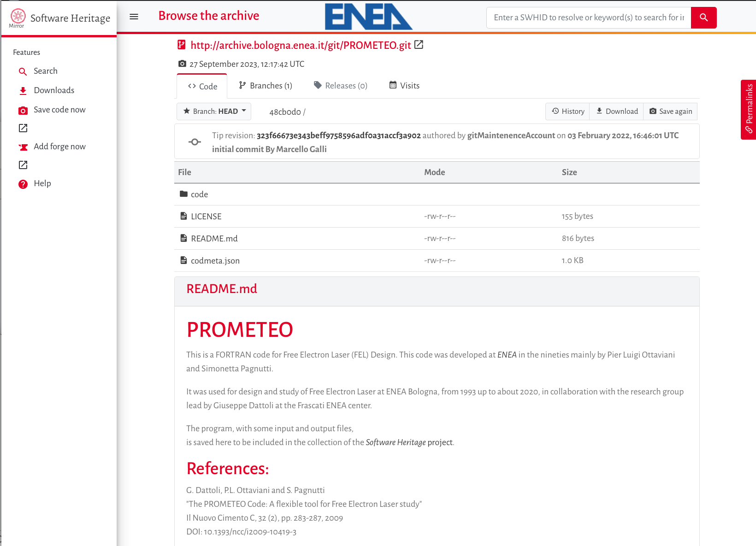Click the git icon beside the repository URL
The width and height of the screenshot is (756, 546).
pos(181,45)
